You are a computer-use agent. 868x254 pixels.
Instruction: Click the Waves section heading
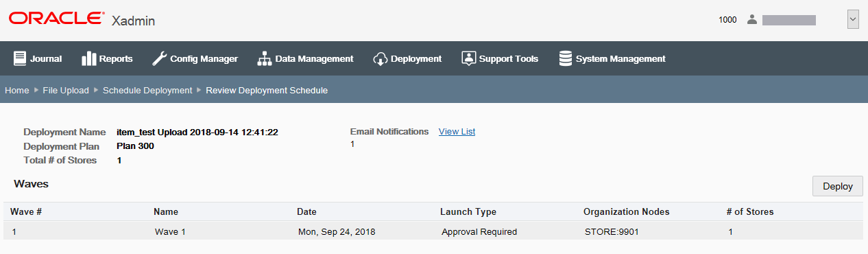click(x=31, y=184)
